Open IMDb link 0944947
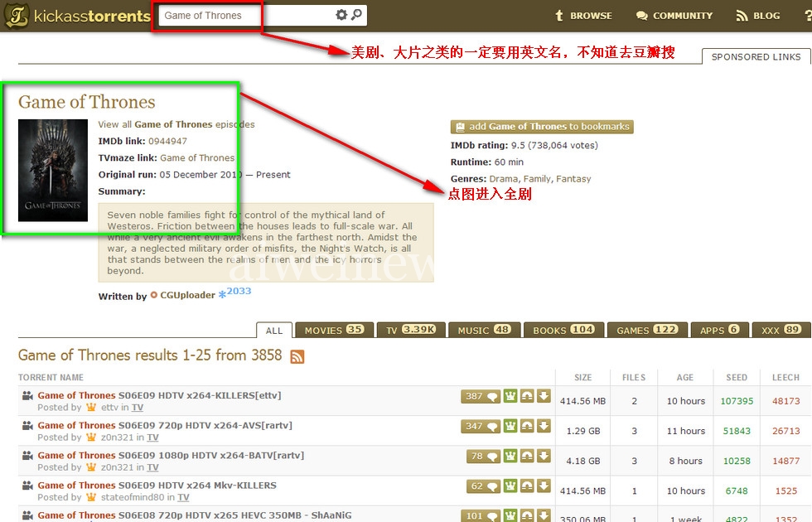The width and height of the screenshot is (812, 522). (x=167, y=141)
